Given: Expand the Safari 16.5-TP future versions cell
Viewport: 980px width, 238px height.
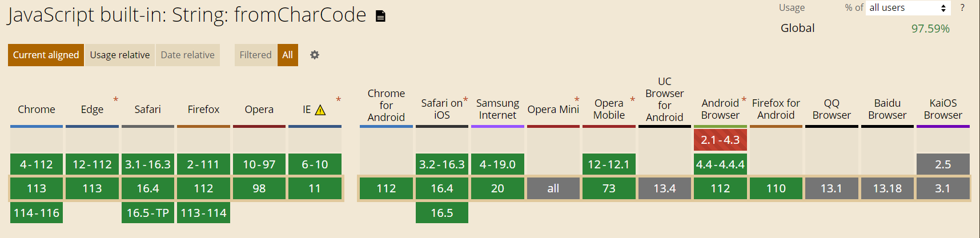Looking at the screenshot, I should tap(148, 213).
